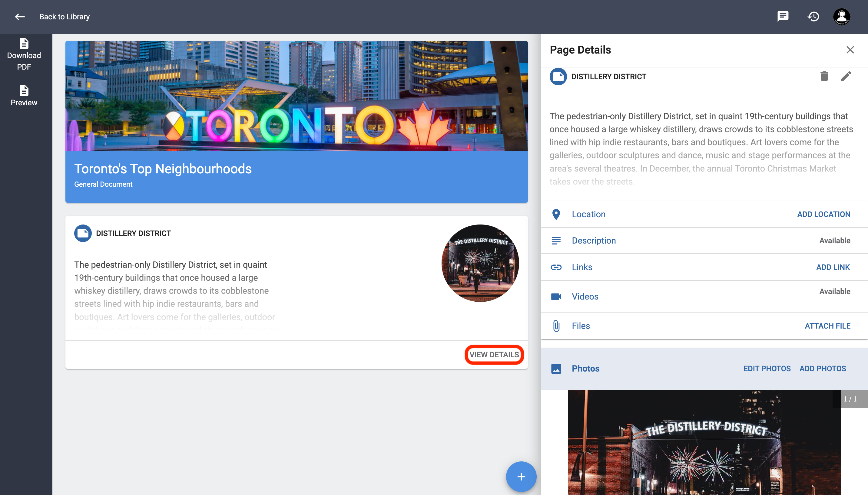Click the Videos camera icon

[556, 297]
